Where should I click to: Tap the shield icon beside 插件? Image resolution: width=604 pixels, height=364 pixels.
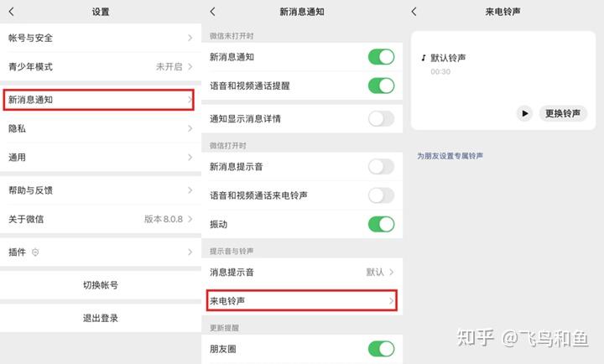tap(35, 252)
